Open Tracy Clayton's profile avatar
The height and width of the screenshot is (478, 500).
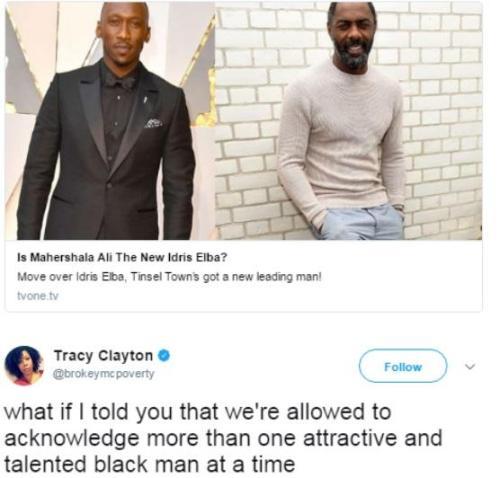tap(24, 366)
